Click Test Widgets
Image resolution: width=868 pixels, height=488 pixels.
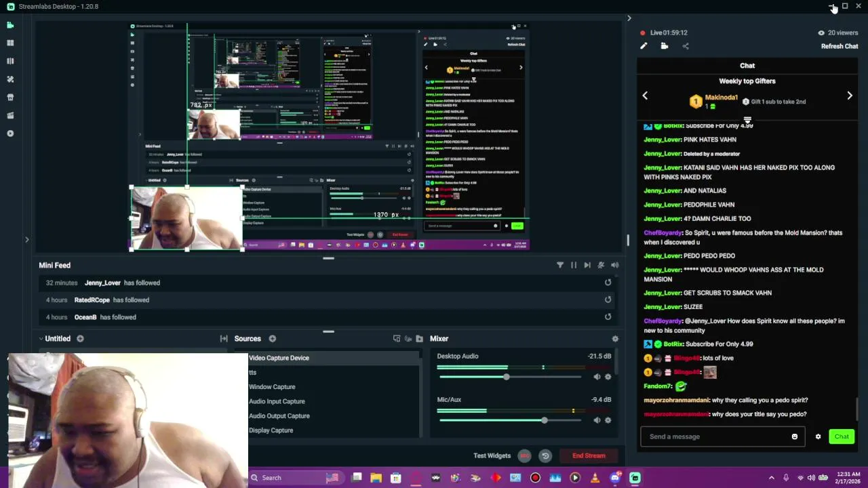[x=492, y=455]
